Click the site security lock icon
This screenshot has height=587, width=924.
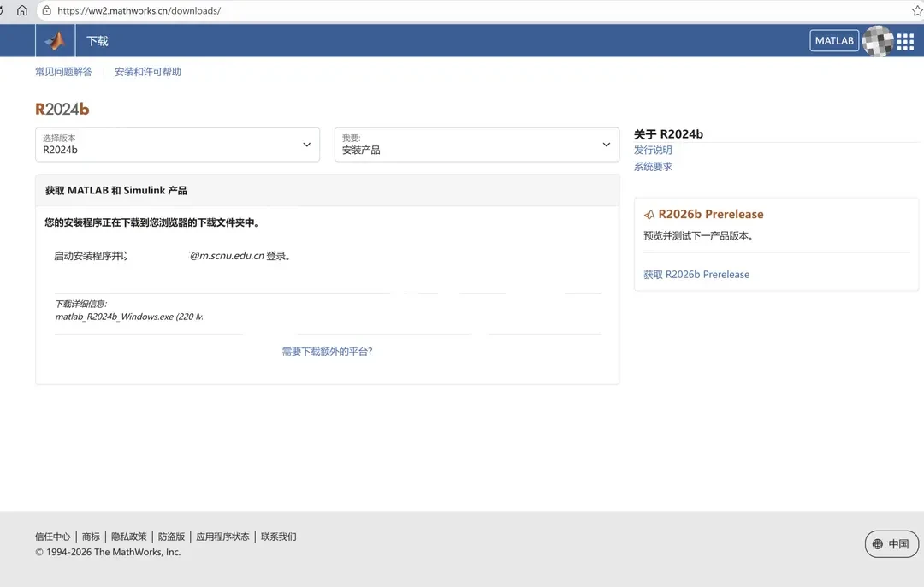[x=46, y=10]
